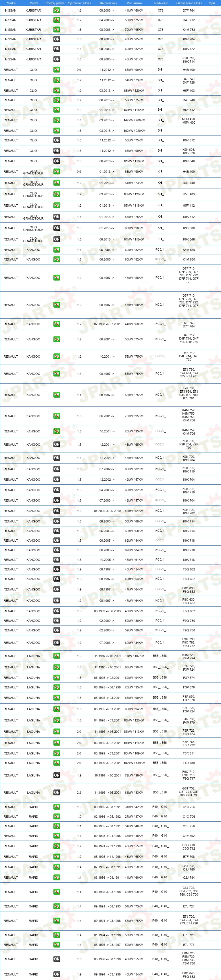Select the K9K 646 engine code in the Clio Grandtour KH_ row
This screenshot has height=980, width=221.
(188, 239)
